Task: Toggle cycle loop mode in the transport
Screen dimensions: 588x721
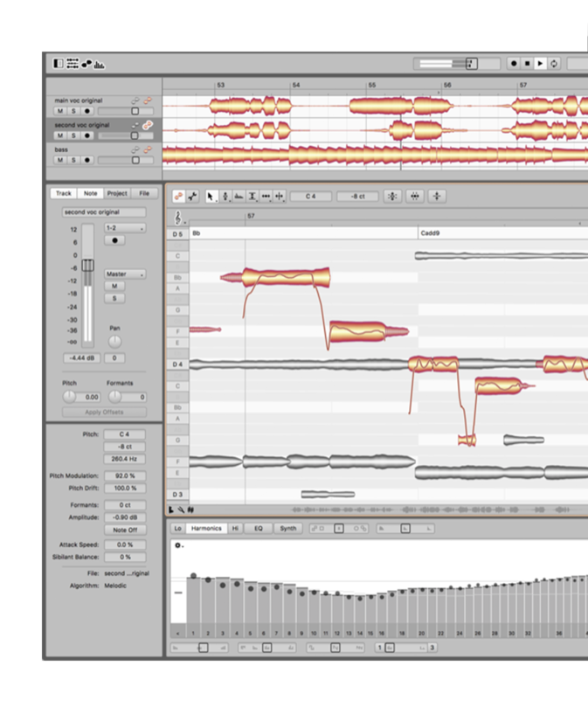Action: pos(555,64)
